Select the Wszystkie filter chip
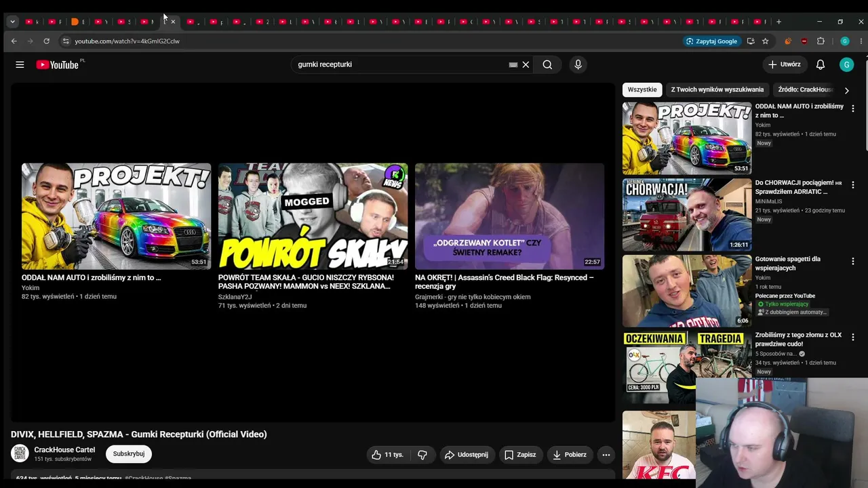Viewport: 868px width, 488px height. point(642,89)
